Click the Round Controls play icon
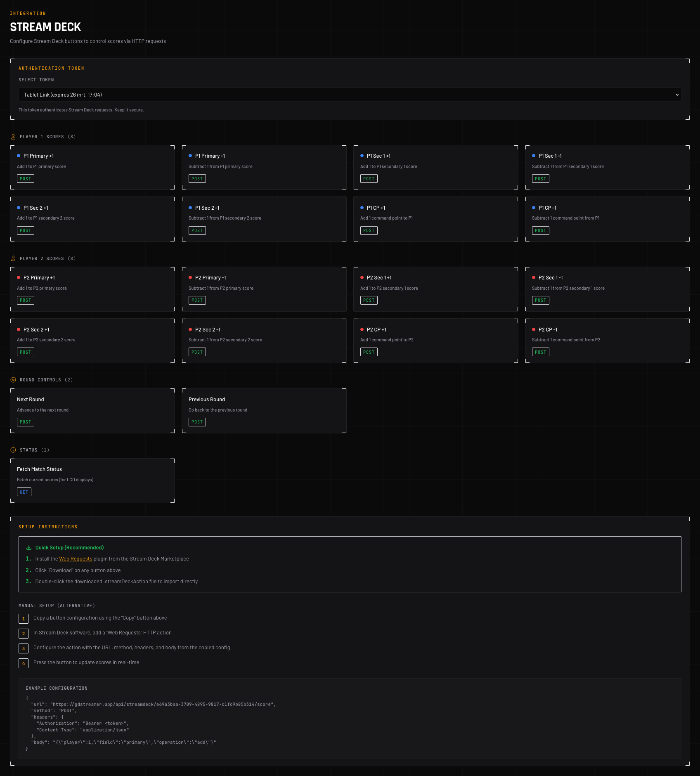 coord(13,380)
